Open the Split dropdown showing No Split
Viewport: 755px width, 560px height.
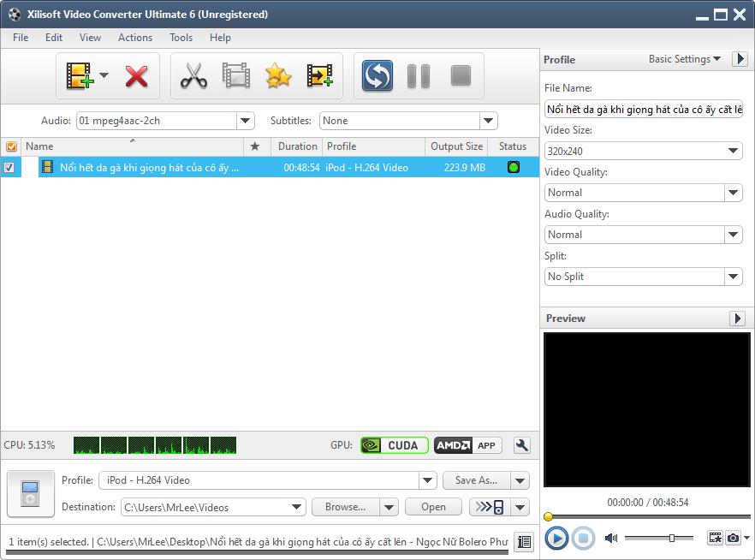click(x=643, y=277)
